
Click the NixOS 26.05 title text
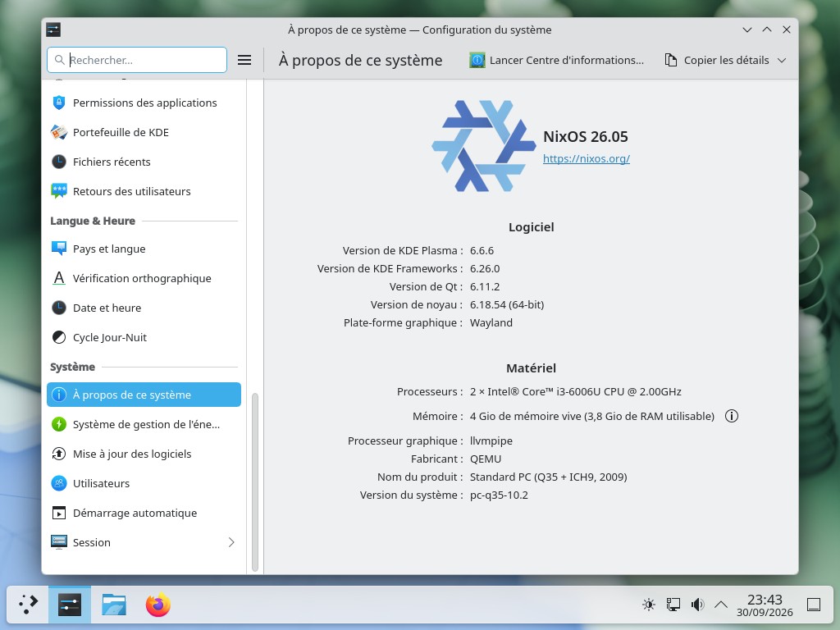[x=586, y=137]
